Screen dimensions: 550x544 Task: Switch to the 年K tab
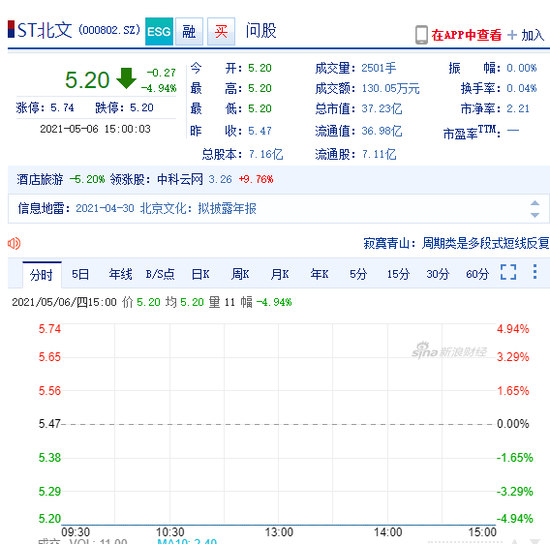[319, 274]
